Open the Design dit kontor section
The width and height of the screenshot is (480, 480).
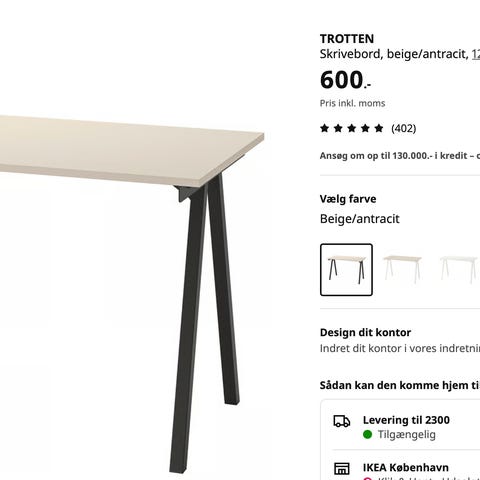click(365, 332)
